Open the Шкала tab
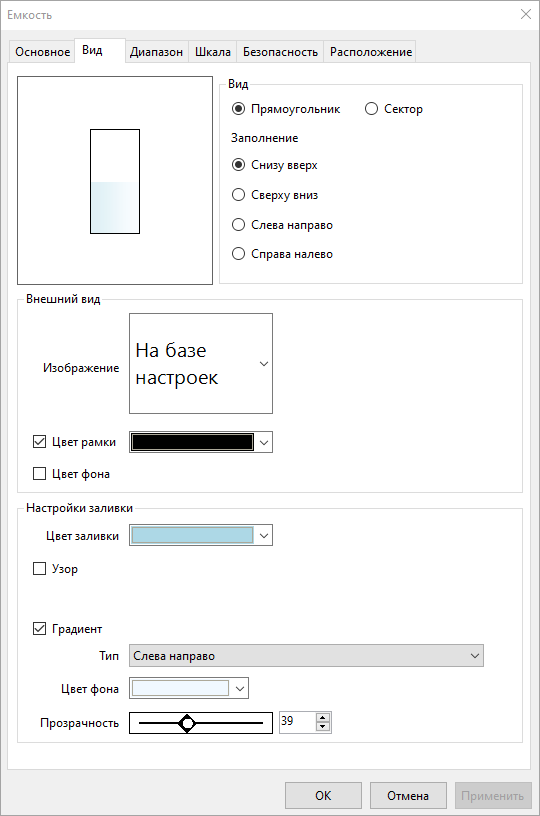Image resolution: width=540 pixels, height=816 pixels. (213, 52)
